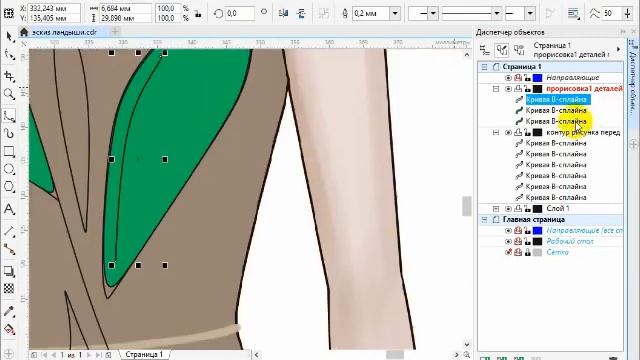Viewport: 640px width, 360px height.
Task: Click the object origin reference grid icon
Action: pyautogui.click(x=8, y=13)
